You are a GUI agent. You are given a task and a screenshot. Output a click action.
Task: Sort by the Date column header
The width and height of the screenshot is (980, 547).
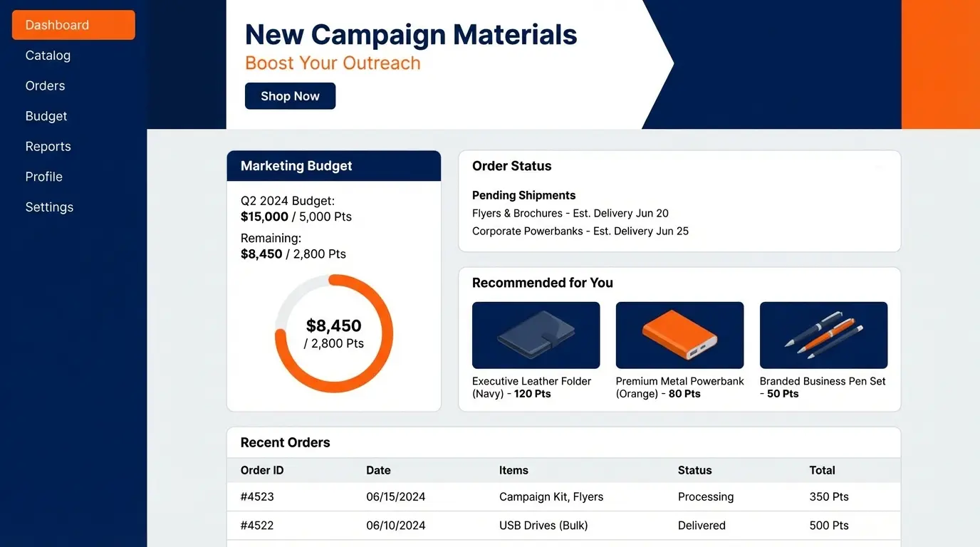tap(378, 470)
